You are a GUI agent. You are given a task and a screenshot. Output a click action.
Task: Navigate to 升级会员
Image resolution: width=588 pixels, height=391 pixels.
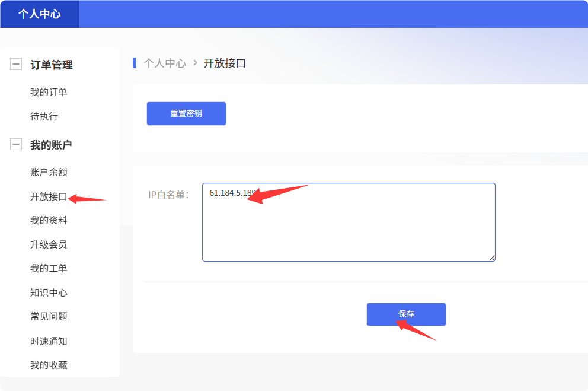point(49,244)
